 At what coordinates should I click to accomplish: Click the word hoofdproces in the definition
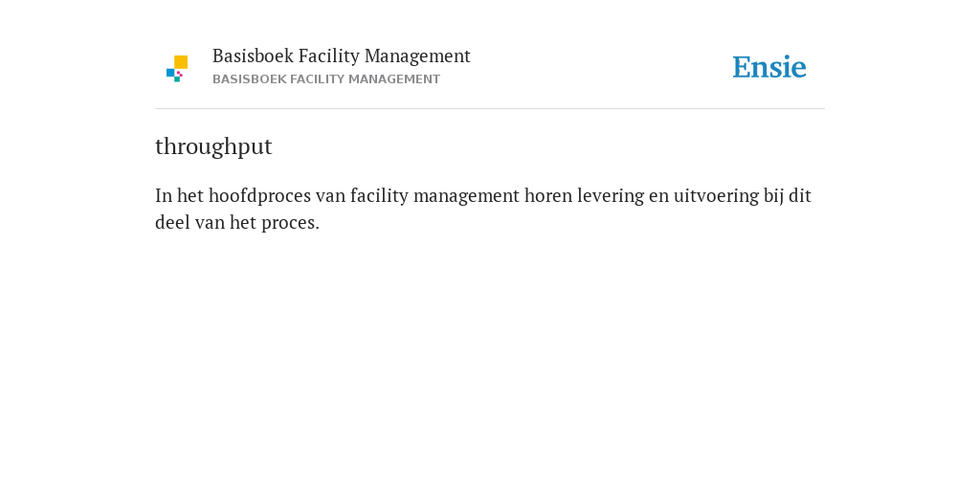tap(259, 196)
